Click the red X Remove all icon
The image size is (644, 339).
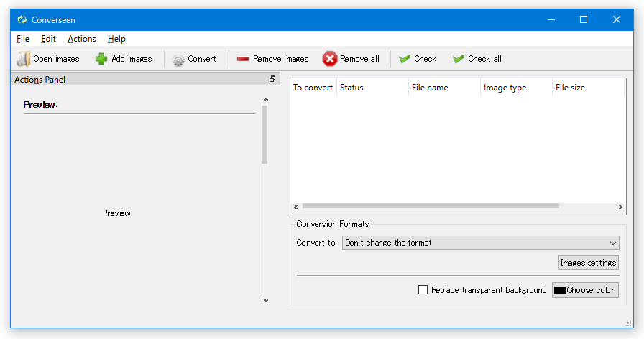pyautogui.click(x=330, y=59)
